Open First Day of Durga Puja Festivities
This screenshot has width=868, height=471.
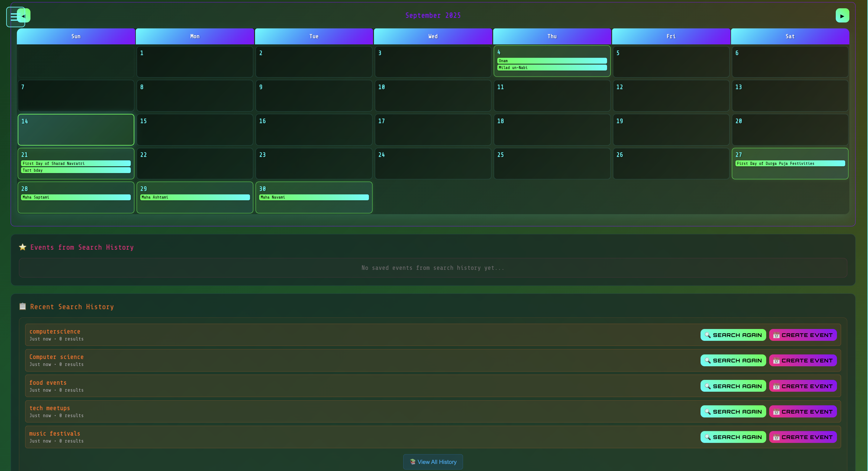pos(790,164)
